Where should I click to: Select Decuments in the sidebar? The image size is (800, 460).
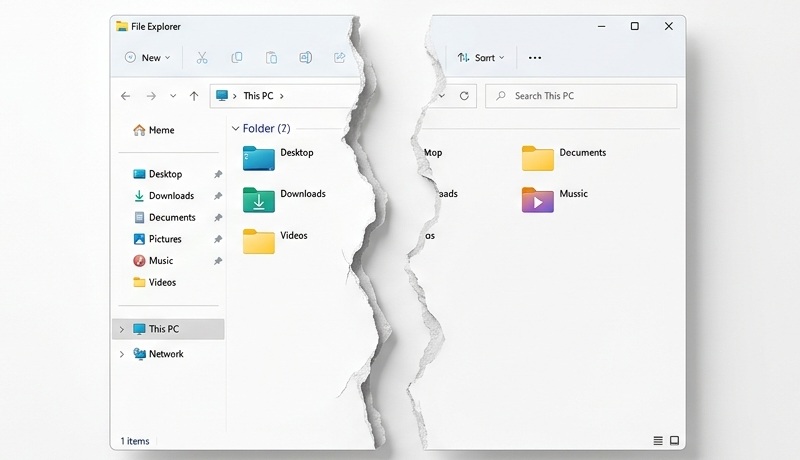click(164, 218)
